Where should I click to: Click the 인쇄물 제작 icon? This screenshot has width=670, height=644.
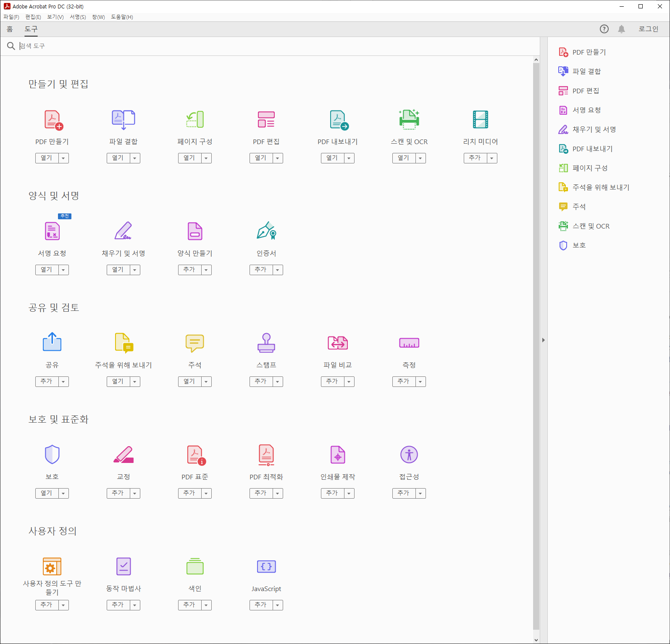pyautogui.click(x=338, y=455)
